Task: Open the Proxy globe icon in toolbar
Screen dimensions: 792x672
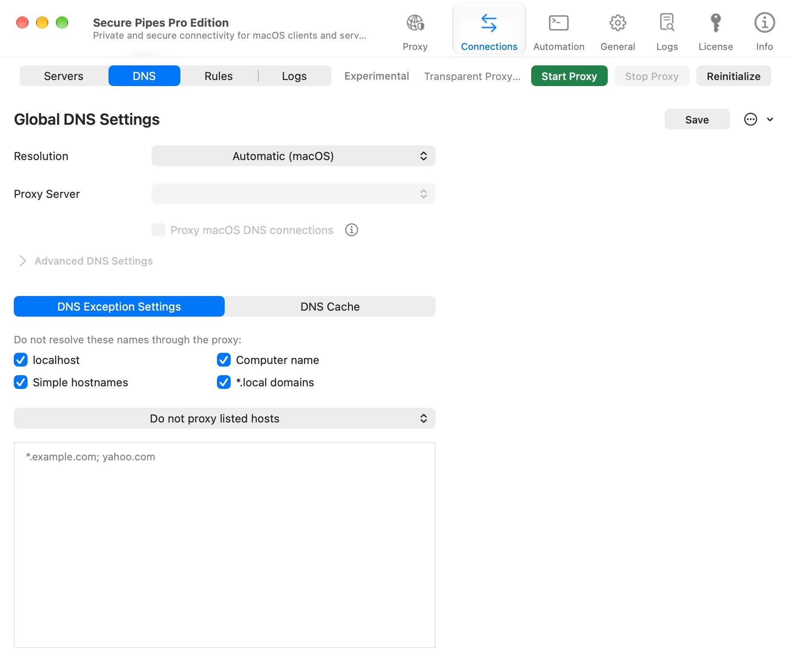Action: 415,23
